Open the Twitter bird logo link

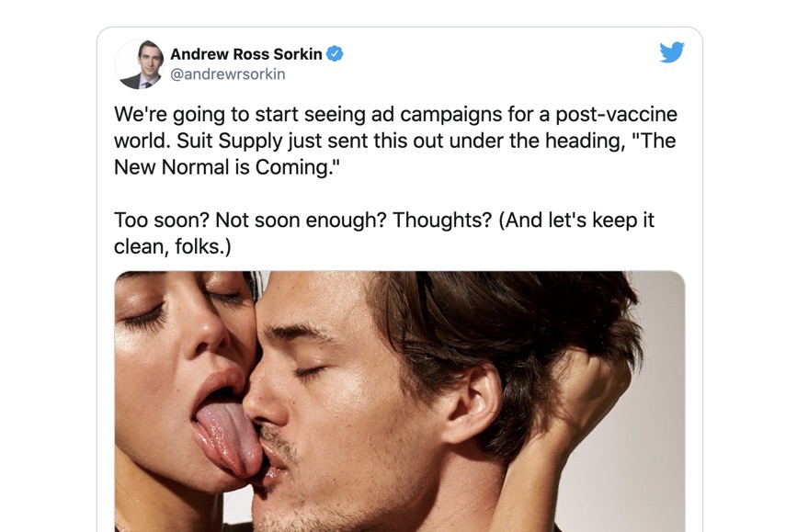[x=671, y=51]
